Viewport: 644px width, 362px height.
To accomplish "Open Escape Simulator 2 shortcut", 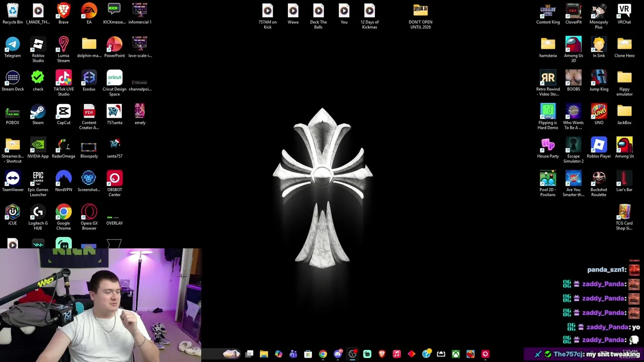I will 573,150.
